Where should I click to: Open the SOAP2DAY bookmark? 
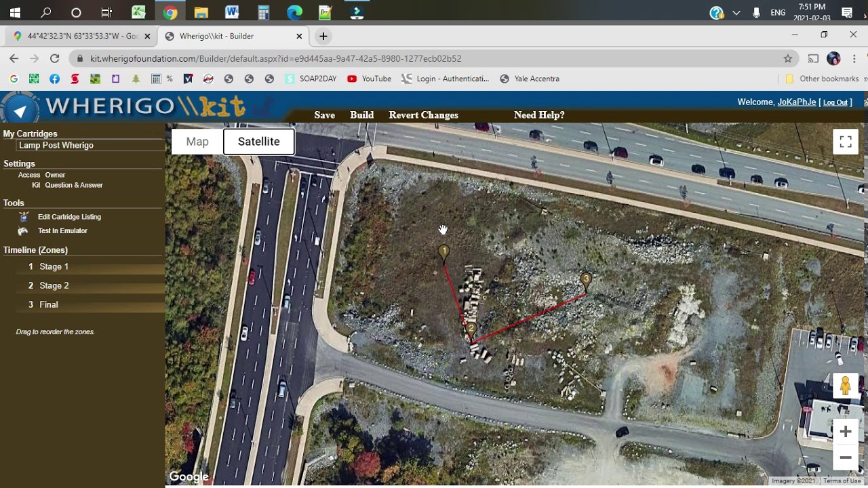pyautogui.click(x=311, y=79)
